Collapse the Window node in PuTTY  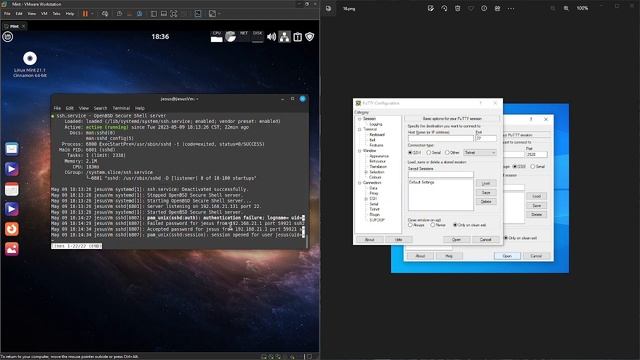(360, 151)
